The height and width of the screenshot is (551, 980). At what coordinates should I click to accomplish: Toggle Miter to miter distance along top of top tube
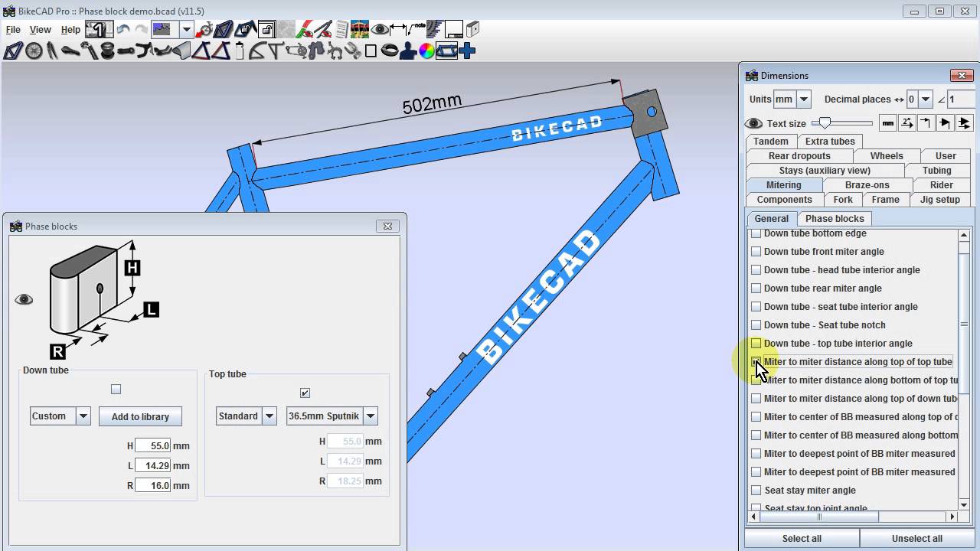click(x=756, y=361)
